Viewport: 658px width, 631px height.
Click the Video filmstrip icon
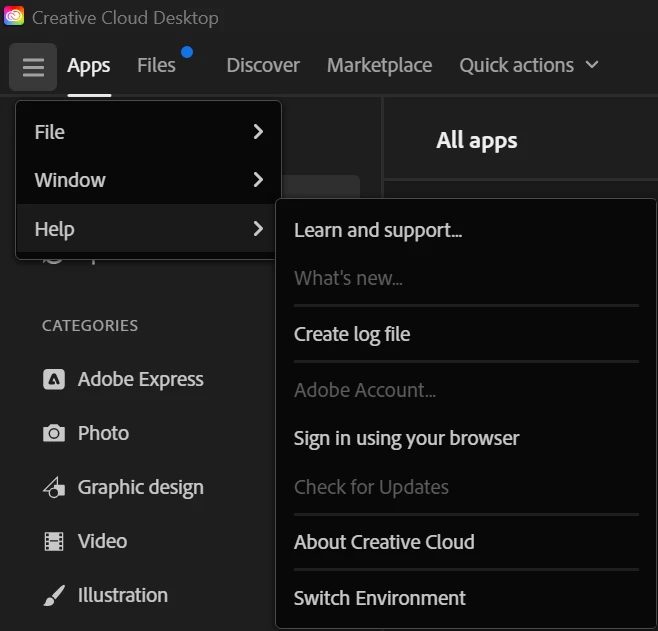click(x=54, y=541)
